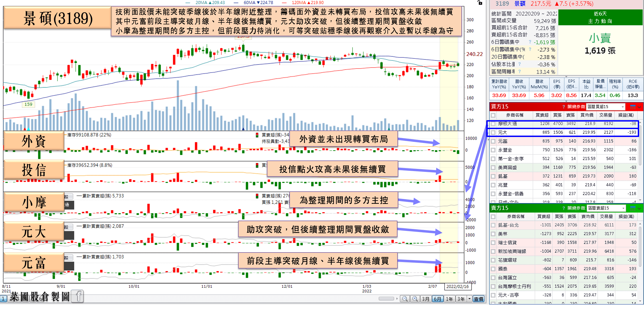This screenshot has width=644, height=311.
Task: Click the unlock padlock icon above chart
Action: (480, 2)
